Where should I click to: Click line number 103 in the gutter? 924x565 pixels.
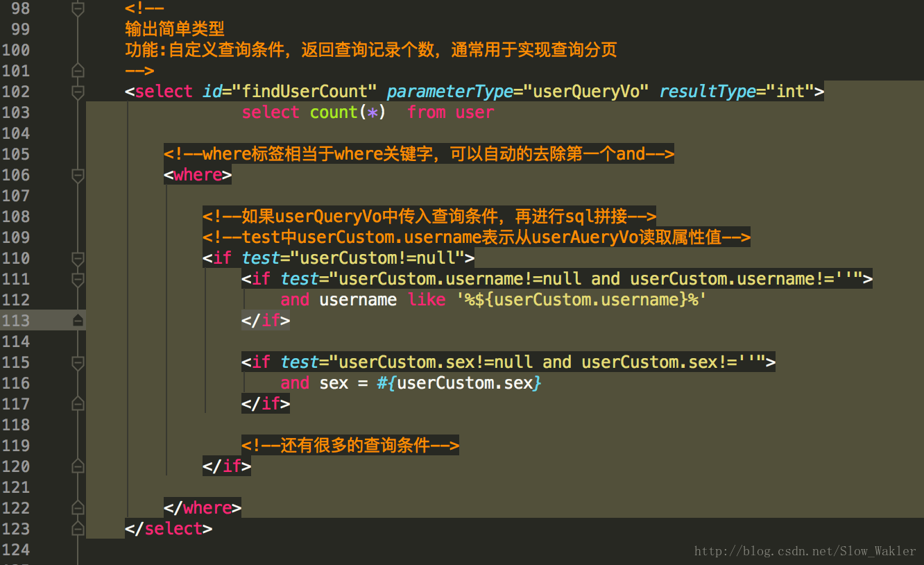point(16,112)
